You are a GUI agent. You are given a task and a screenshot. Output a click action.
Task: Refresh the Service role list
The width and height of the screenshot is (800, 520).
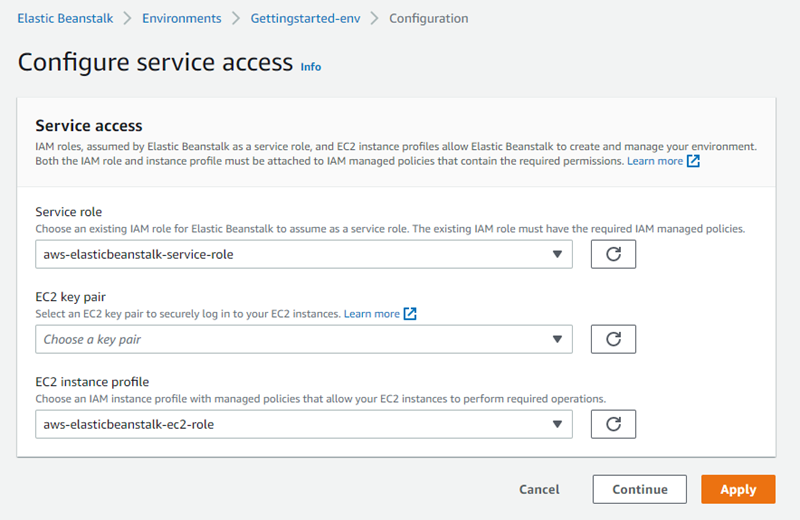point(613,254)
